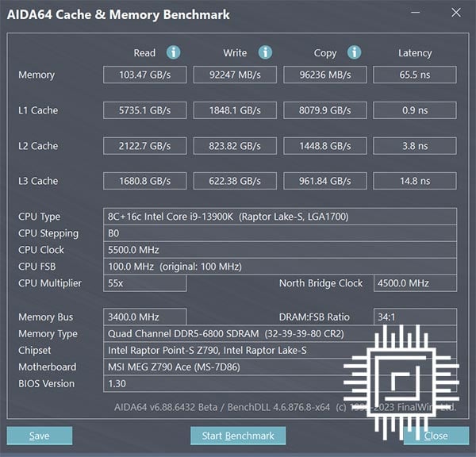Select the Memory Write value 92247 MB/s
Viewport: 476px width, 457px height.
(235, 75)
